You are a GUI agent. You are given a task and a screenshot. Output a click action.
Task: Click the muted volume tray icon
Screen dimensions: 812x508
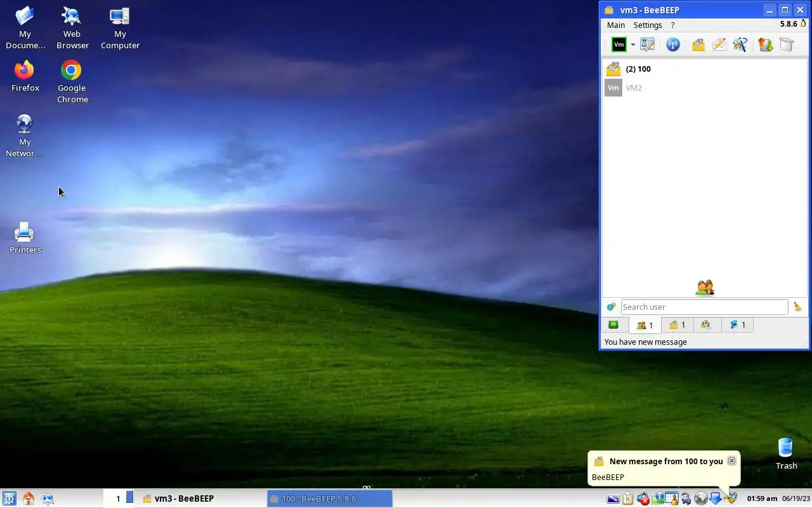click(643, 498)
